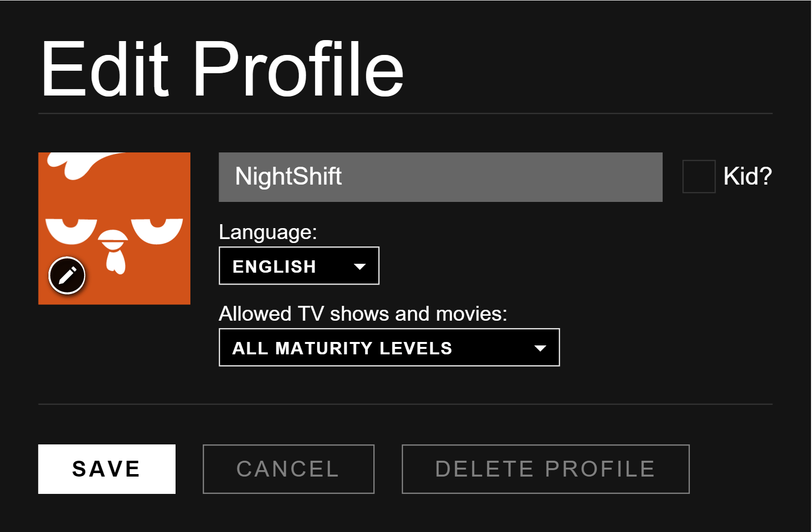Open the allowed TV shows and movies selector
Screen dimensions: 812x532
coord(389,347)
